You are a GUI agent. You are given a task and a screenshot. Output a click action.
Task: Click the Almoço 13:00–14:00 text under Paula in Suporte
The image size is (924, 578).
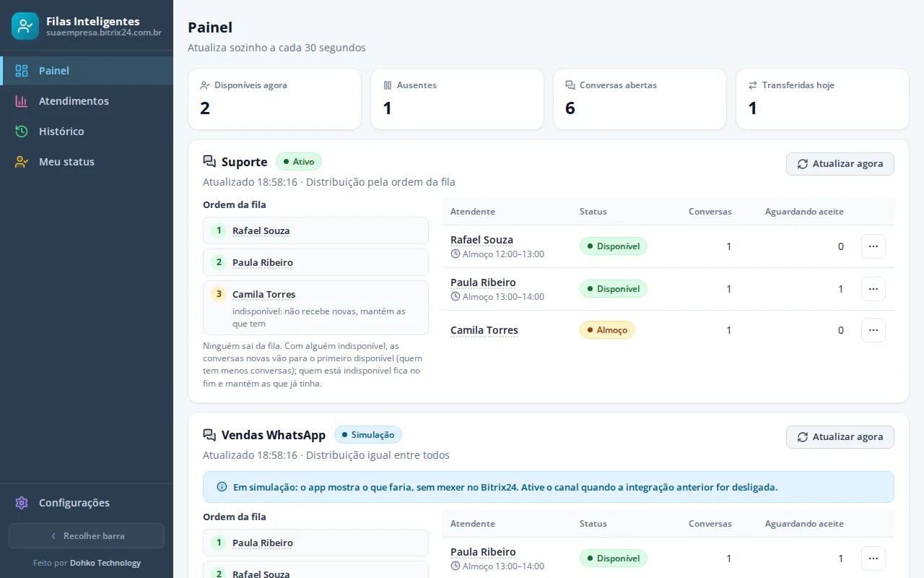point(503,297)
